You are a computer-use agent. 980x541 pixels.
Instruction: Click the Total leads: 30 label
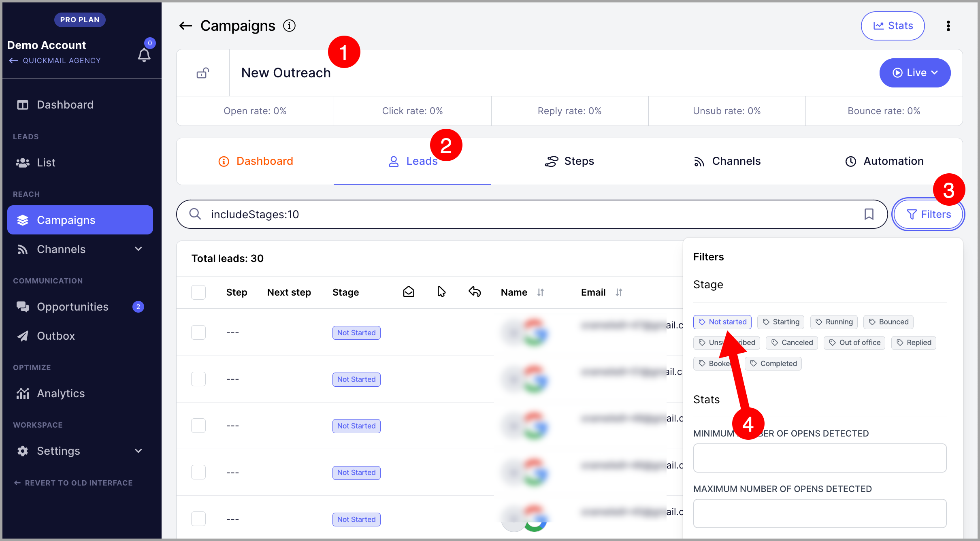coord(228,258)
